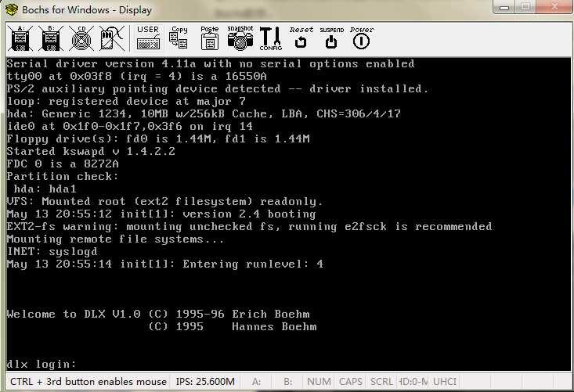Click the 'hda: hda1' partition line
The image size is (574, 392).
(45, 189)
